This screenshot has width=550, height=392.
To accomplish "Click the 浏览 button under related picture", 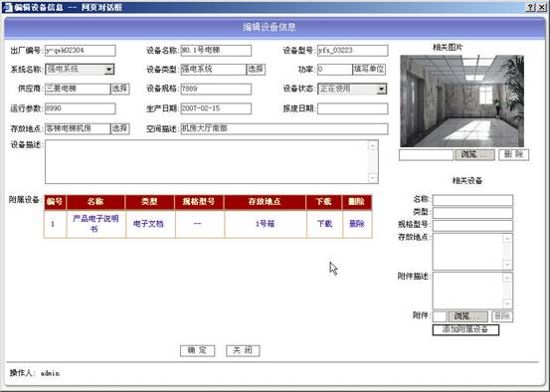I will [x=475, y=154].
